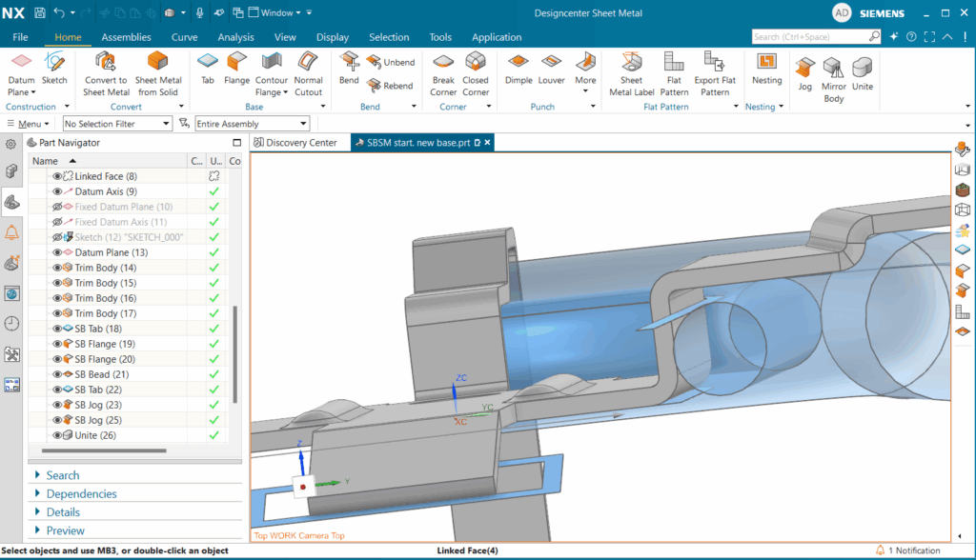Click the command search input field

point(808,37)
